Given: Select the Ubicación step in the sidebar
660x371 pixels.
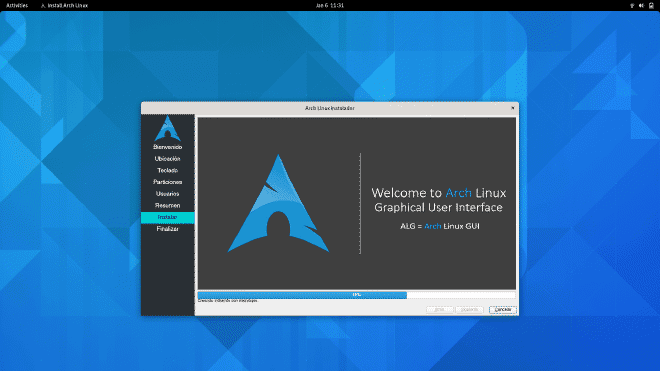Looking at the screenshot, I should click(168, 159).
